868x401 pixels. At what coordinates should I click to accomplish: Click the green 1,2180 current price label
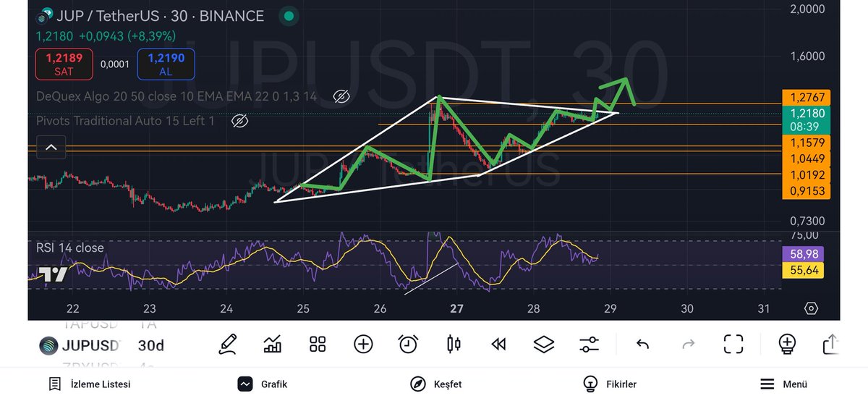pos(807,119)
